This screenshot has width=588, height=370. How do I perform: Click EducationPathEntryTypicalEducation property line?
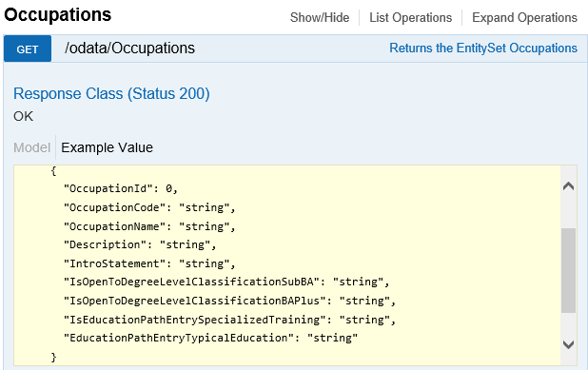pos(210,338)
